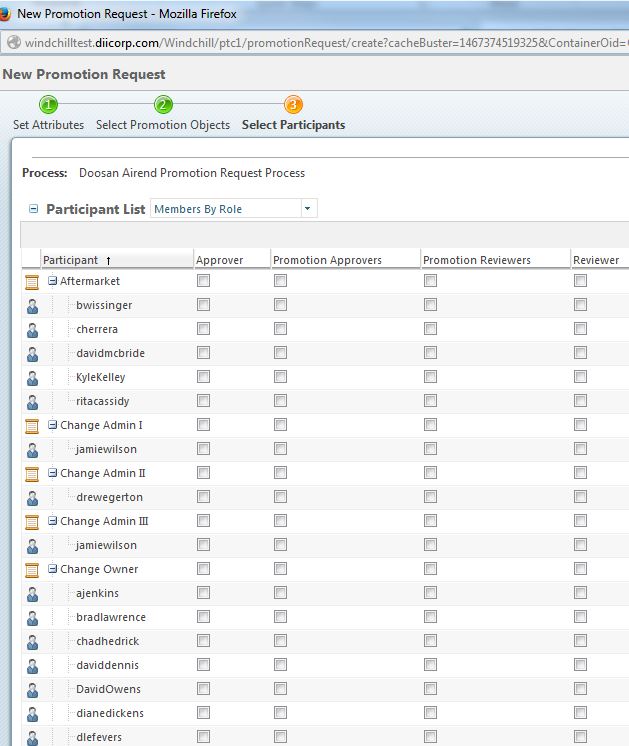Click the user icon beside ritacassidy
The image size is (629, 746).
point(32,402)
